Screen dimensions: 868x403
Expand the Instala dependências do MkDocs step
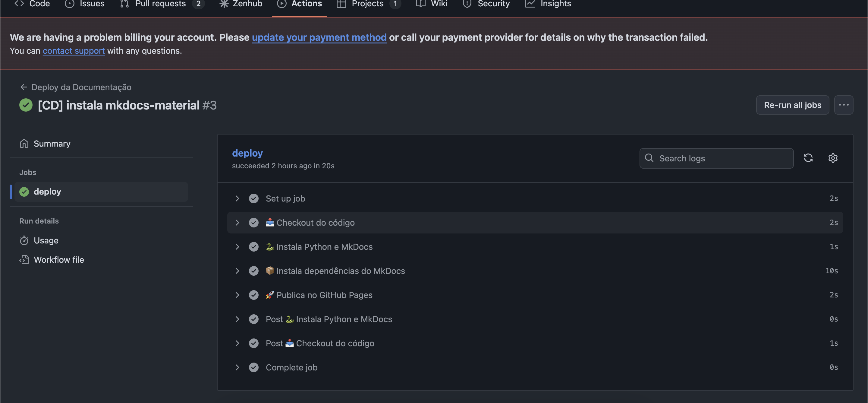click(x=237, y=271)
